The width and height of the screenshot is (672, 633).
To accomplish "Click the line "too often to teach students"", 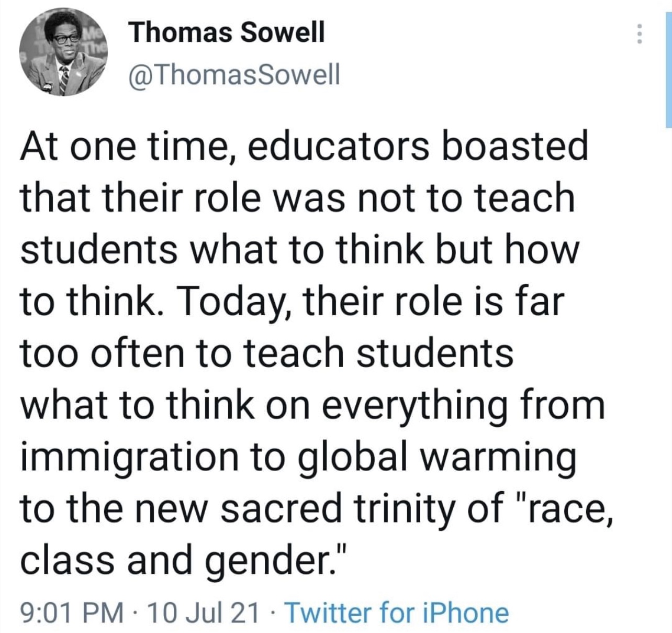I will point(267,353).
